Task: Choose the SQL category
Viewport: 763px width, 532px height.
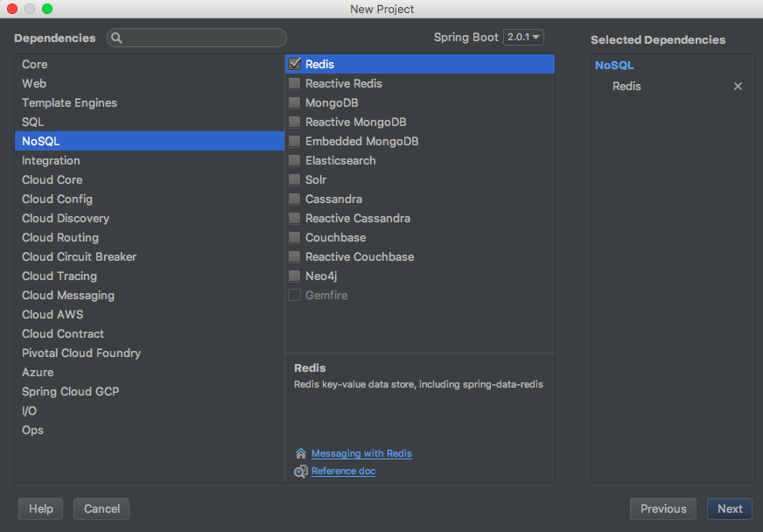Action: (x=150, y=122)
